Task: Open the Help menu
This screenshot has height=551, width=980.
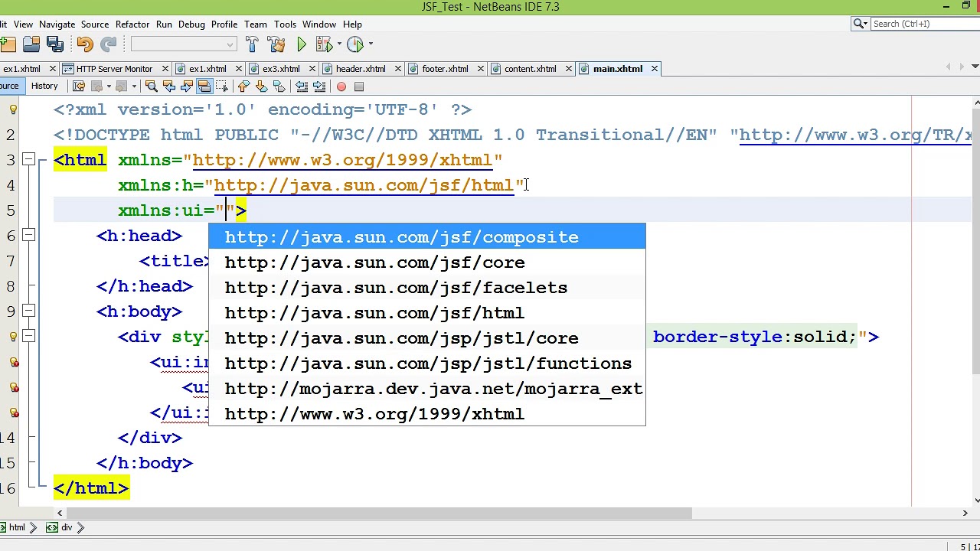Action: (352, 24)
